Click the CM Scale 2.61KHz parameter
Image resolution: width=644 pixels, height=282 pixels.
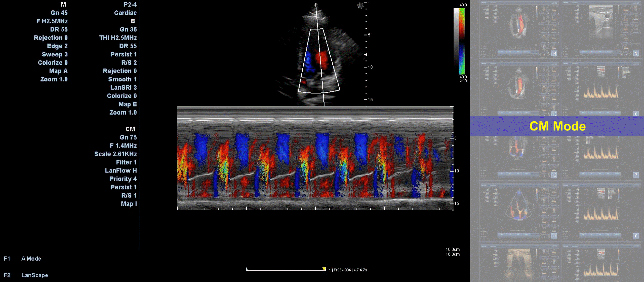[x=115, y=154]
